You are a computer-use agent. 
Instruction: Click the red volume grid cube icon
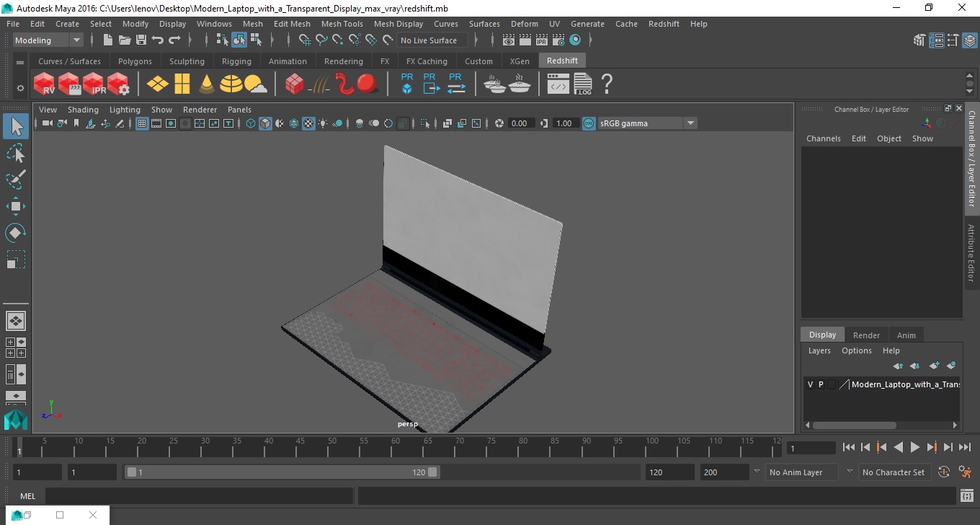click(294, 84)
